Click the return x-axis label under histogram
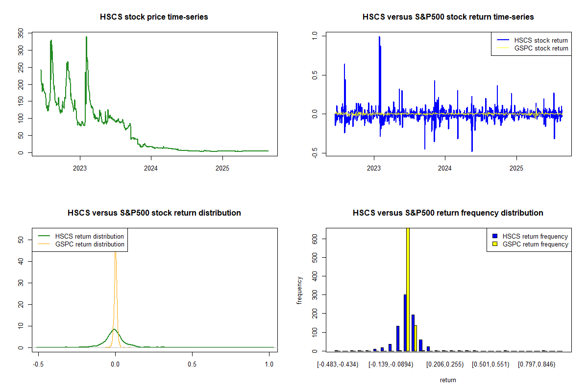 (x=448, y=380)
